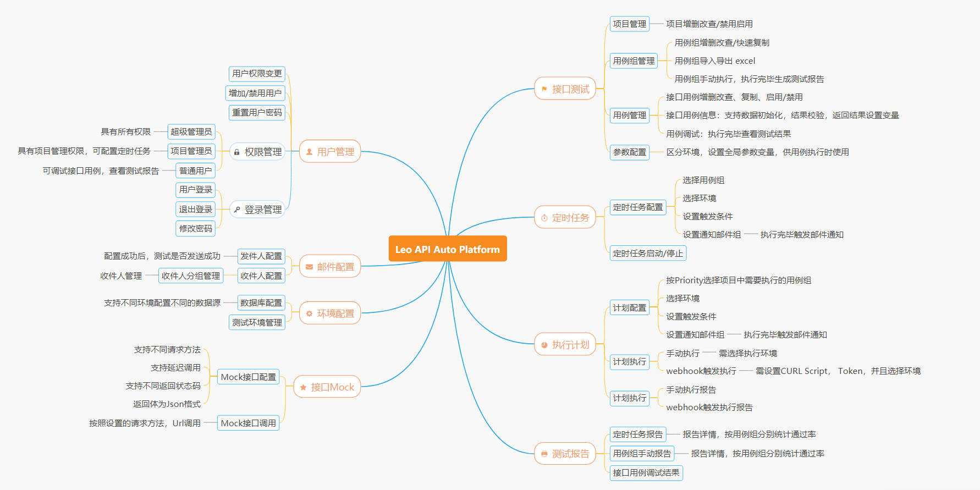Click the 用户登录 sub-node
Image resolution: width=980 pixels, height=490 pixels.
pyautogui.click(x=195, y=189)
